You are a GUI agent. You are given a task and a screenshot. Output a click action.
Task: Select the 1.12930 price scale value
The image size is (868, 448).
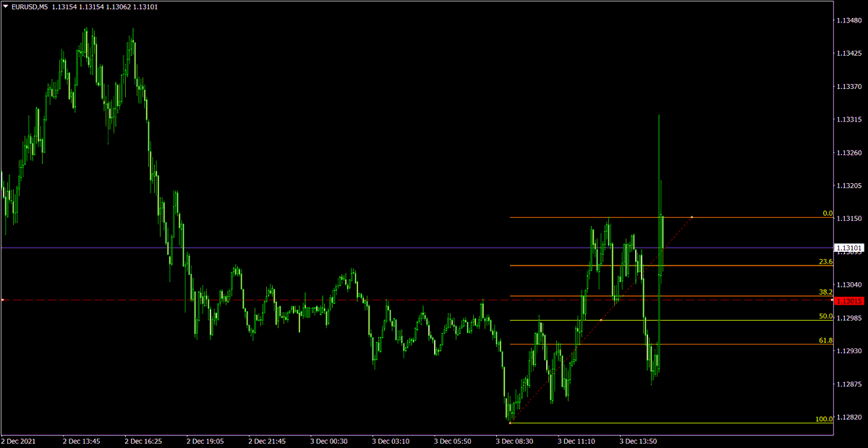tap(849, 351)
